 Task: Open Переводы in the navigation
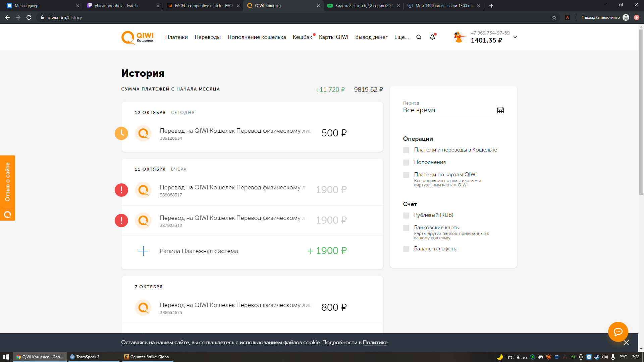[208, 37]
